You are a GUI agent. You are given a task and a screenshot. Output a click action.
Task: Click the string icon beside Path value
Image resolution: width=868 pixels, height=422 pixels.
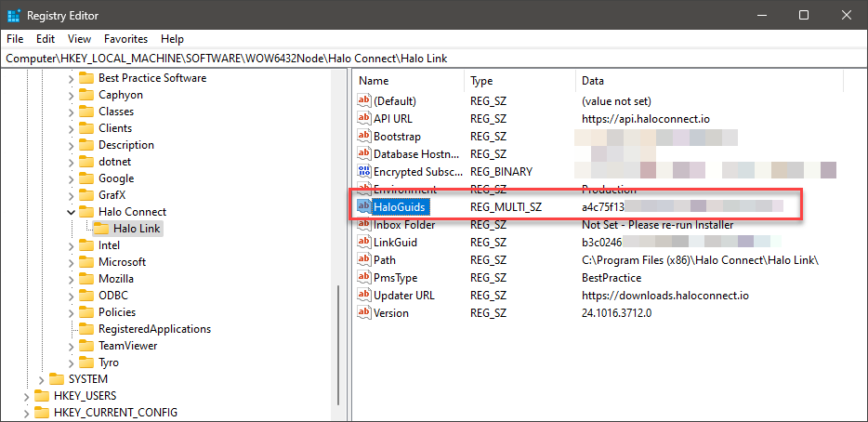[363, 259]
